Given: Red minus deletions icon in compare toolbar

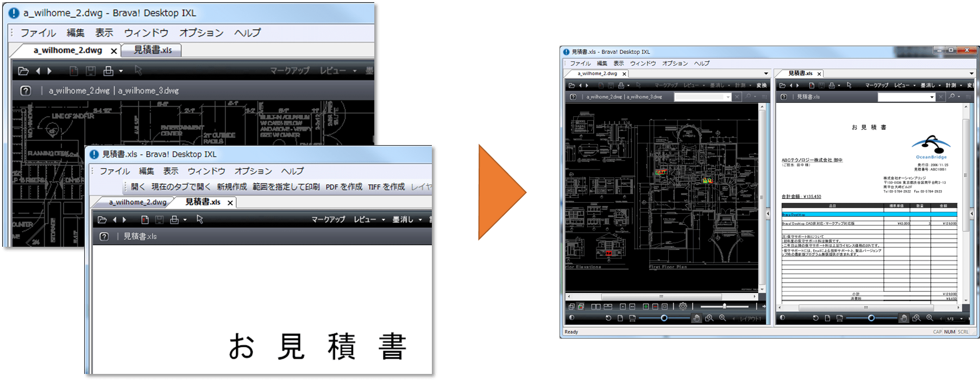Looking at the screenshot, I should pos(655,307).
